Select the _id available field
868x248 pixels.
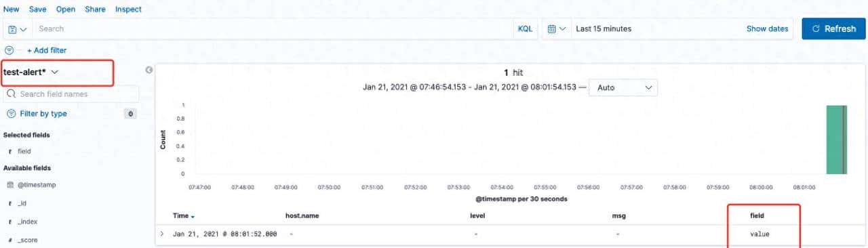coord(22,203)
